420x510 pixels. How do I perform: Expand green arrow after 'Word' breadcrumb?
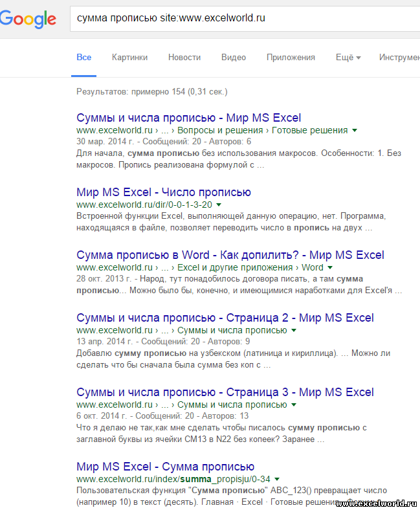[x=330, y=267]
